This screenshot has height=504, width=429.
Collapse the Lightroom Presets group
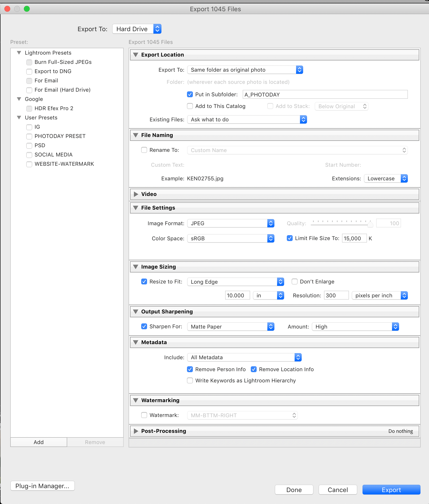[19, 53]
